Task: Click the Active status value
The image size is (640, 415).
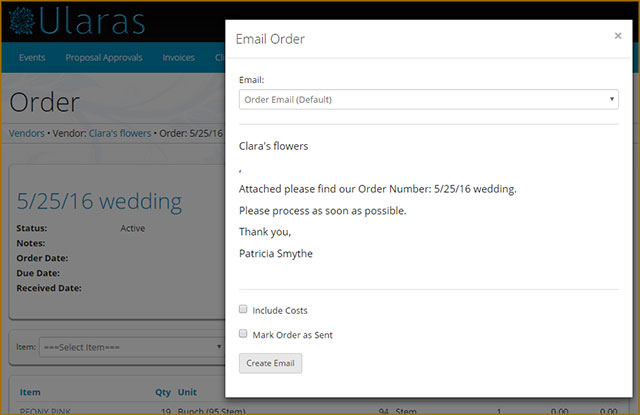Action: tap(132, 228)
